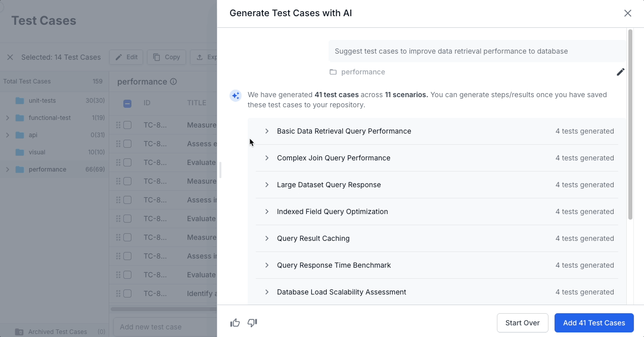Screen dimensions: 644x337
Task: Toggle the select-all checkbox in table header
Action: [127, 103]
